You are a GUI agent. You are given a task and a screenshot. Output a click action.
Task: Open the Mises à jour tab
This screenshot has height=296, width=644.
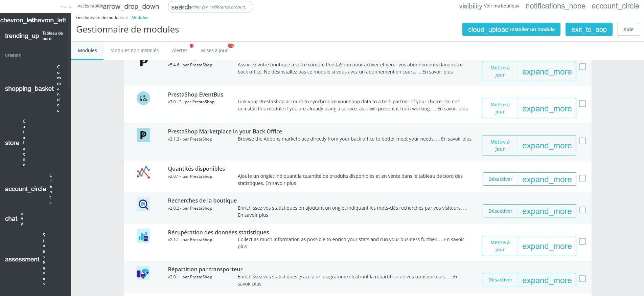(x=214, y=50)
